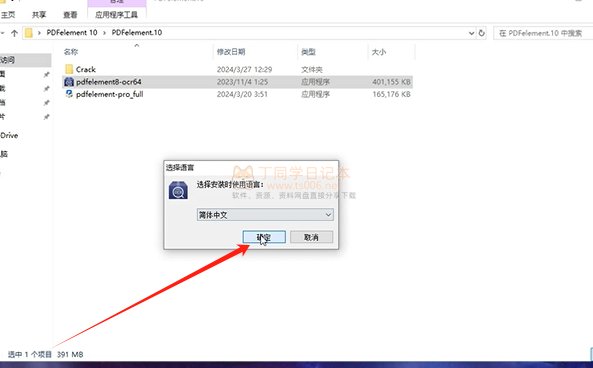Select the pdfelement8-ocr64 application icon

[x=69, y=82]
